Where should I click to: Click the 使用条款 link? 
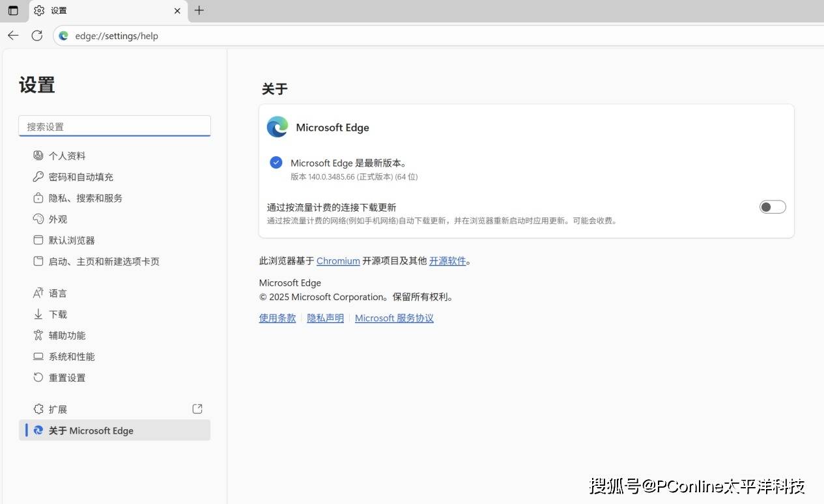(277, 318)
